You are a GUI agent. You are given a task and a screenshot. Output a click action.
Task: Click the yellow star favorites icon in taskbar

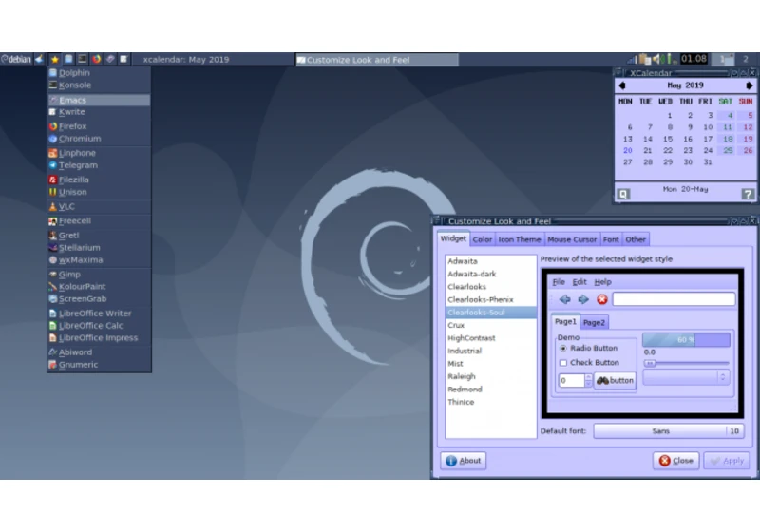pos(55,59)
